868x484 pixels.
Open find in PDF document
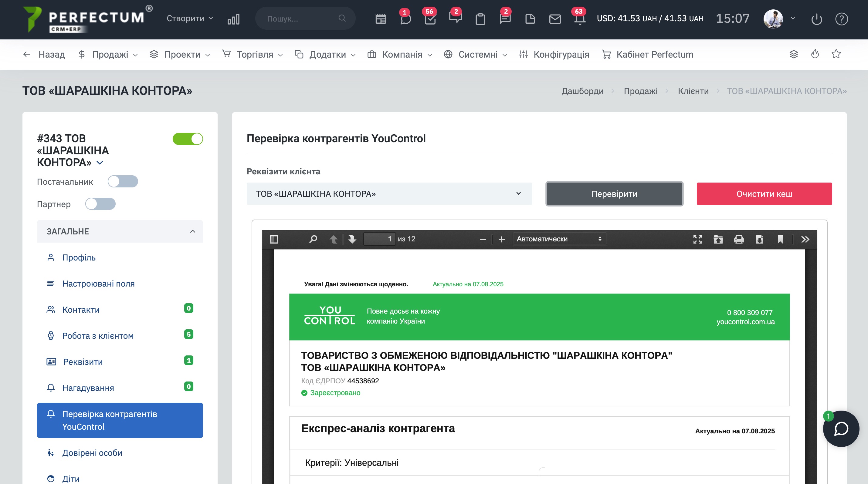313,239
